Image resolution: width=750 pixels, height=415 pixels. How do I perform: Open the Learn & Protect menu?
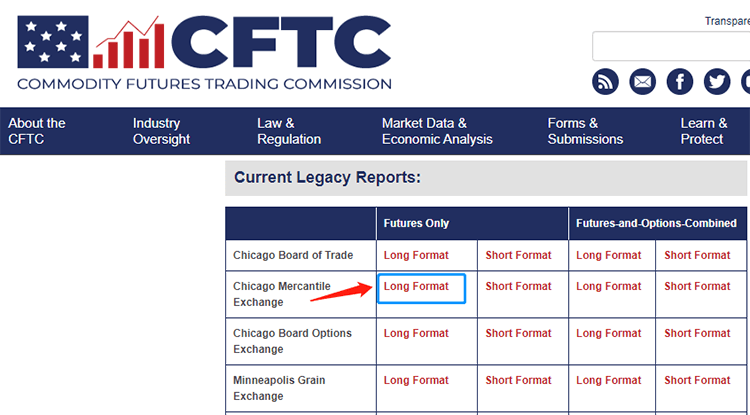click(704, 131)
